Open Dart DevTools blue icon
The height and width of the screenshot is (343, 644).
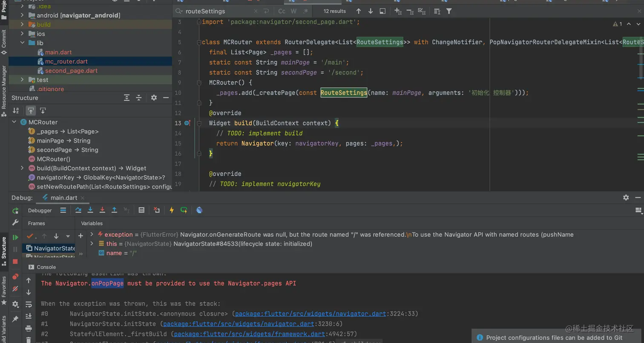pos(199,210)
